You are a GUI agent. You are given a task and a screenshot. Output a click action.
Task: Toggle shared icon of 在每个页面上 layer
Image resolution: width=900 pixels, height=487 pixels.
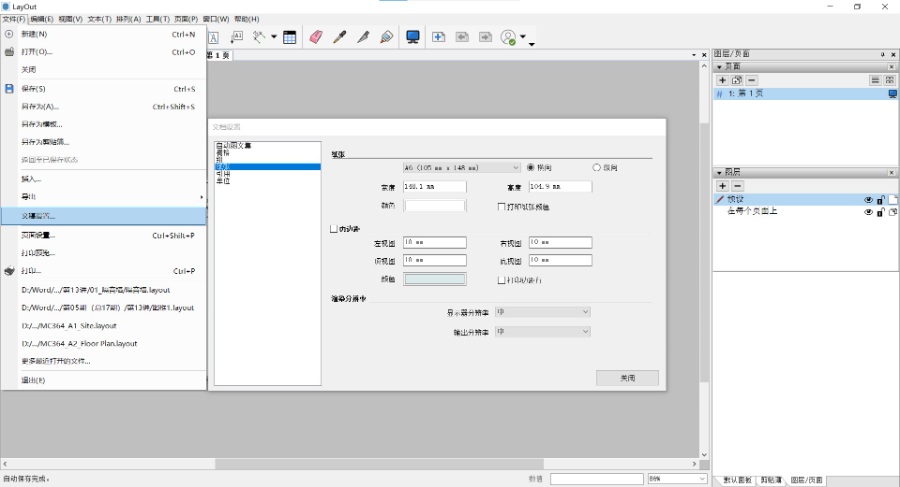(893, 212)
